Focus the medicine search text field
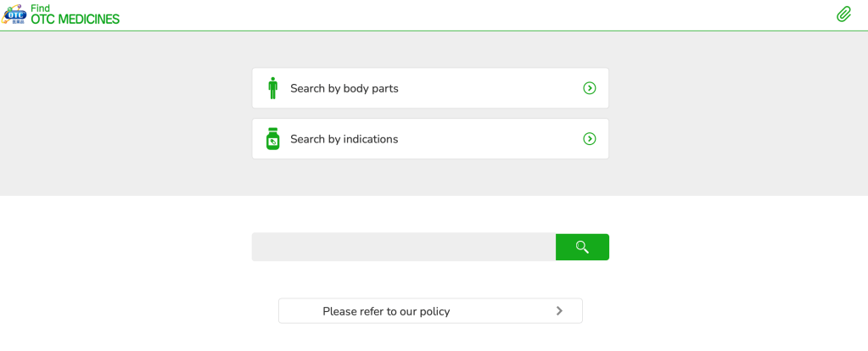 tap(403, 247)
